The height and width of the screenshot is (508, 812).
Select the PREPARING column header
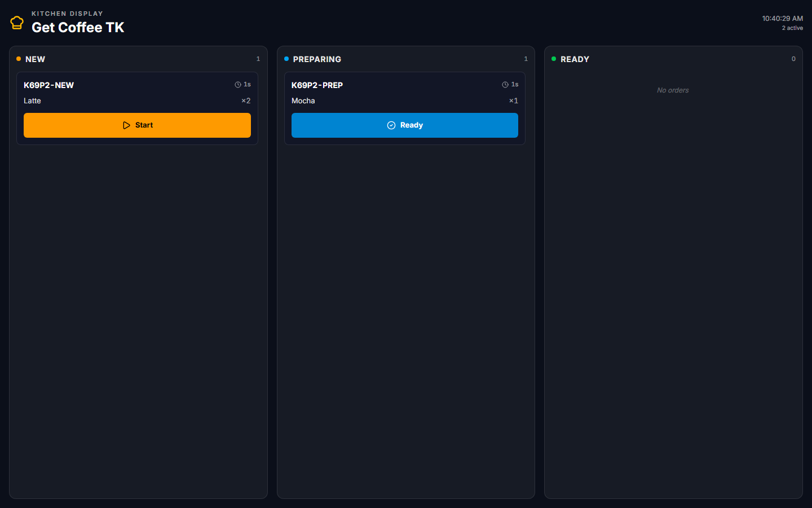(317, 59)
